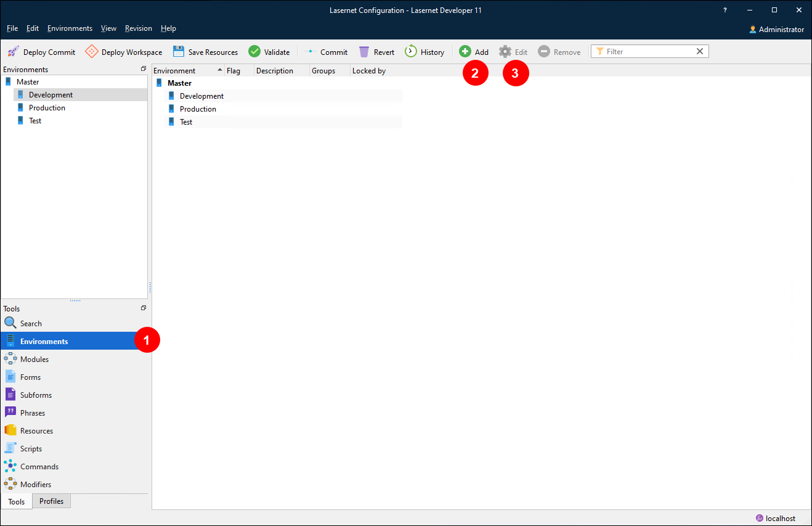Open the File menu
Screen dimensions: 812x526
12,28
